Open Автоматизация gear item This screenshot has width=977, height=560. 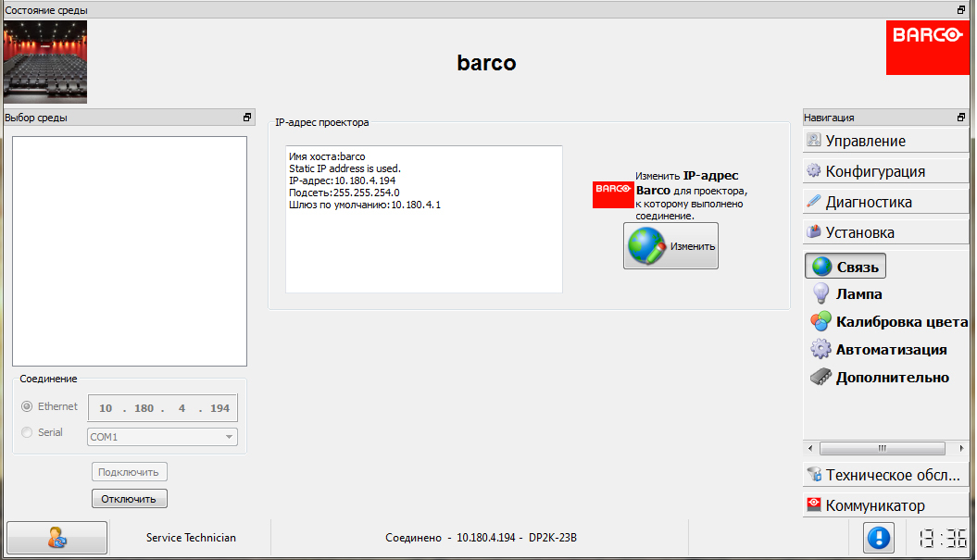pos(879,350)
